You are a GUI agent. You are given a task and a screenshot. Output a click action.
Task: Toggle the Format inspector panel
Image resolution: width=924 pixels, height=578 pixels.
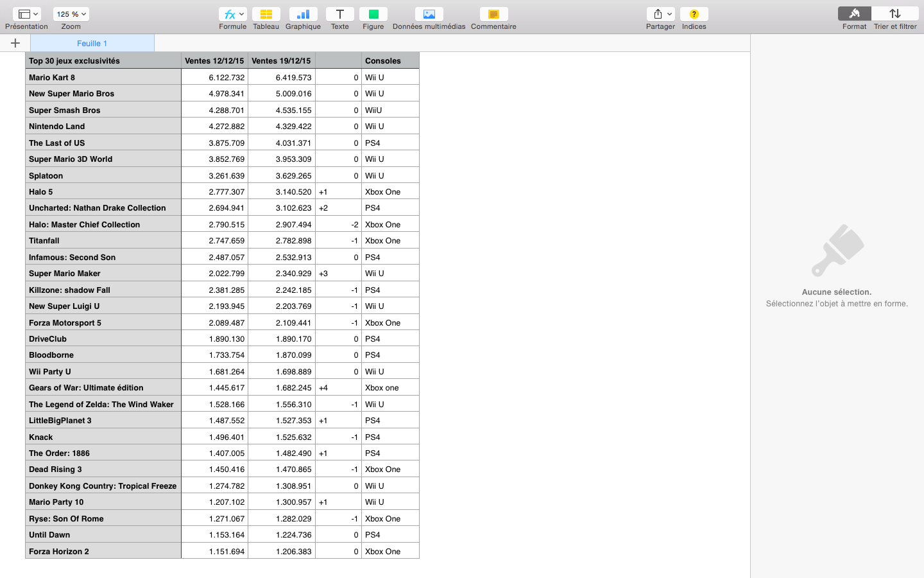(x=854, y=13)
